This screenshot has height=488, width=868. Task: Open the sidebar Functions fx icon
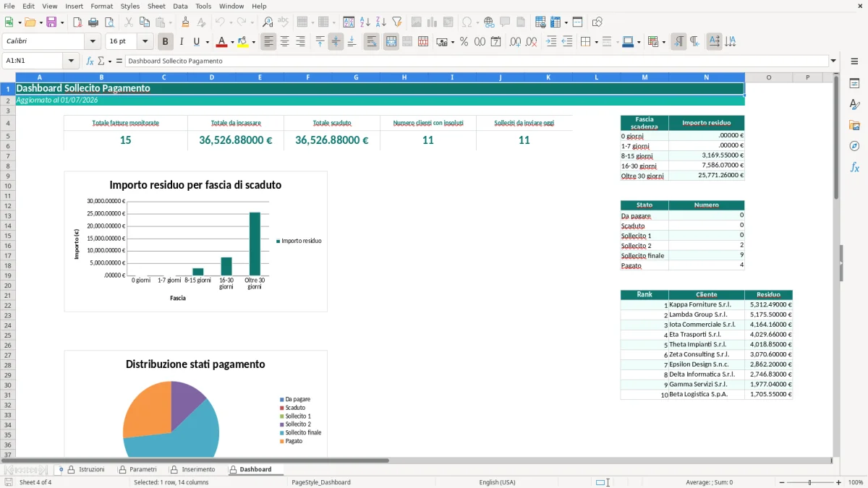click(854, 168)
